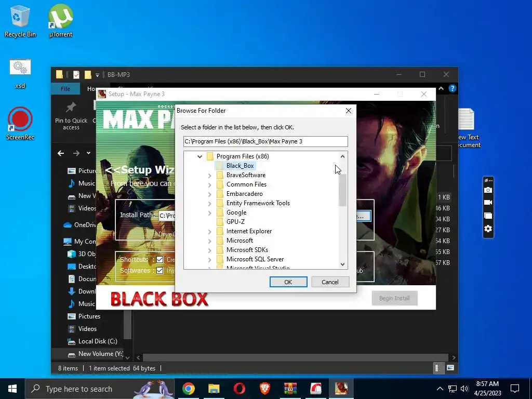Open xsd desktop file
Viewport: 532px width, 399px height.
20,74
